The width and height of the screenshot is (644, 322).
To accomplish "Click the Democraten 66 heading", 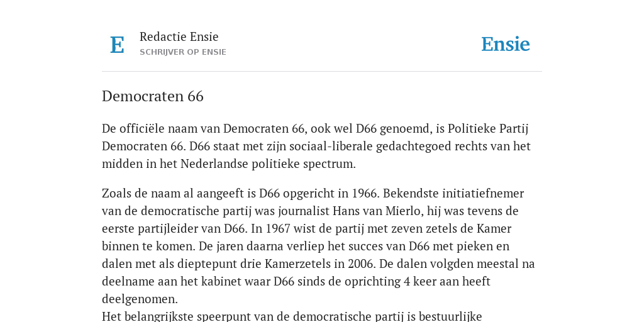I will point(153,96).
